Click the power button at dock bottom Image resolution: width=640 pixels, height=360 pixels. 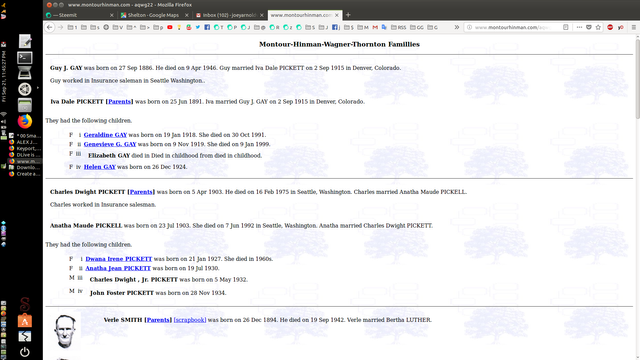[25, 352]
